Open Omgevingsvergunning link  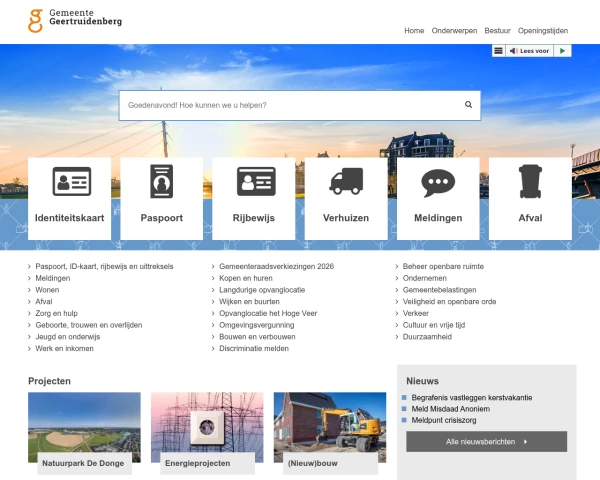tap(257, 325)
